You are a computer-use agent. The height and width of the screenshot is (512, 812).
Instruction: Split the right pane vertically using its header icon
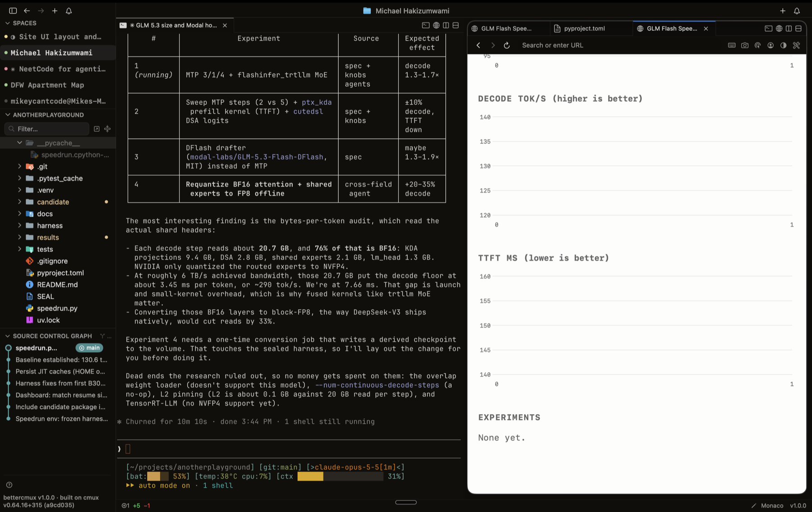tap(789, 28)
